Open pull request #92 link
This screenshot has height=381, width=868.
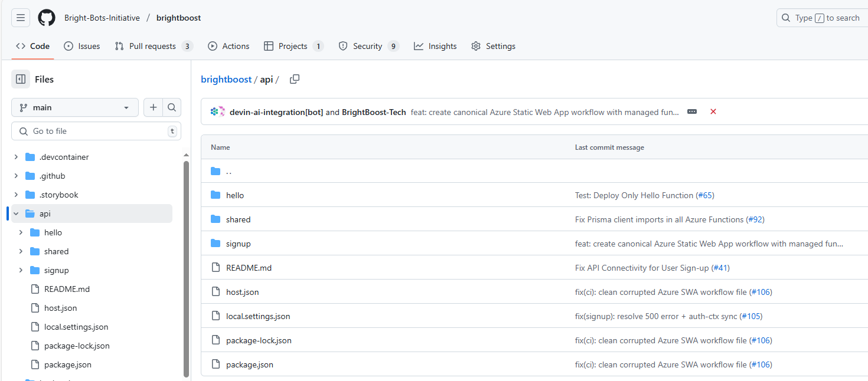coord(755,219)
